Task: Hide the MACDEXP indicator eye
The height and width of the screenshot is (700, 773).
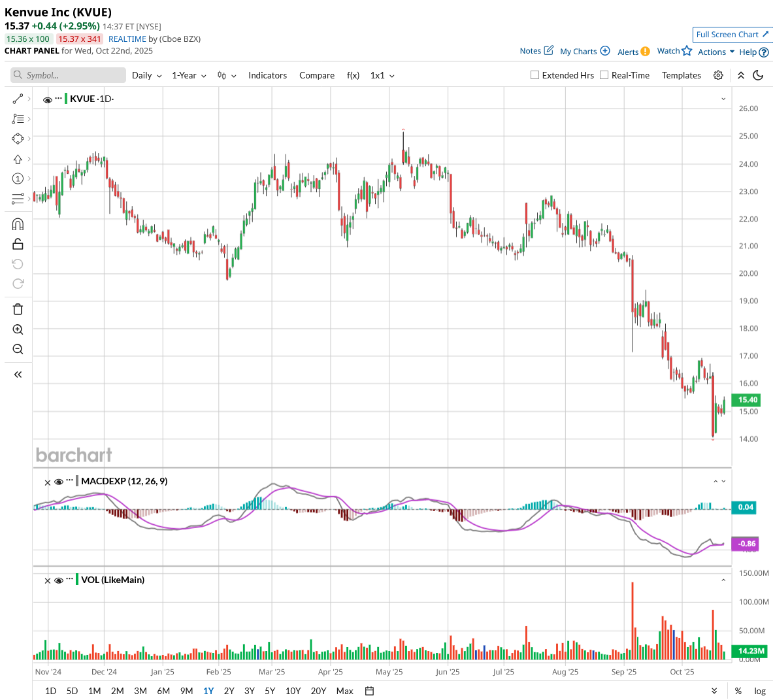Action: click(x=59, y=482)
